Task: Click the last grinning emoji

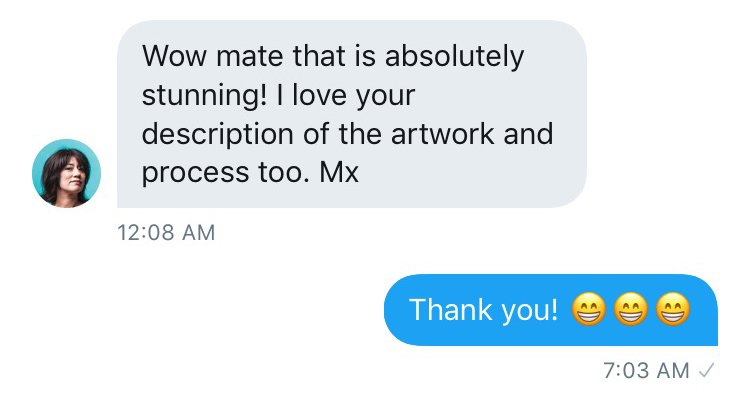Action: 673,311
